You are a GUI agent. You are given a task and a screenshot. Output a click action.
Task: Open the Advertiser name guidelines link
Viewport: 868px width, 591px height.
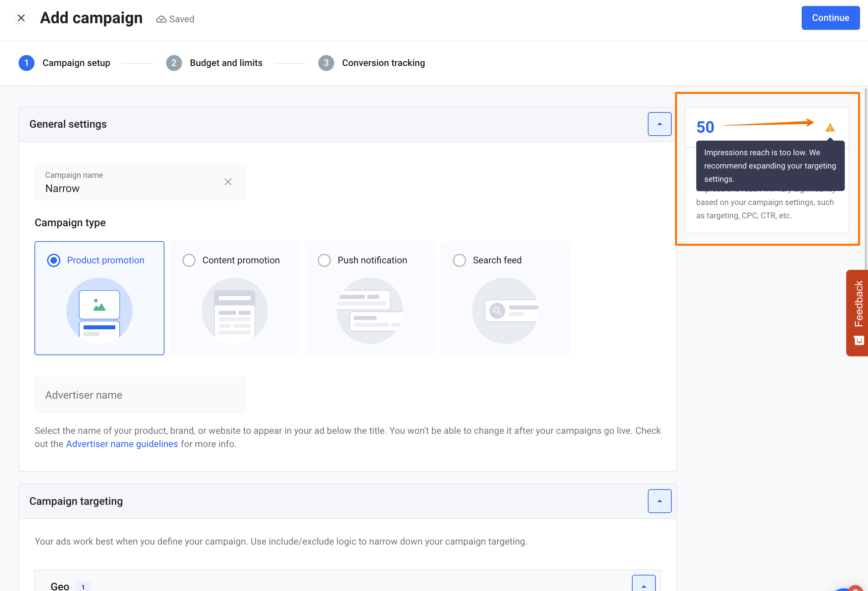[x=122, y=444]
